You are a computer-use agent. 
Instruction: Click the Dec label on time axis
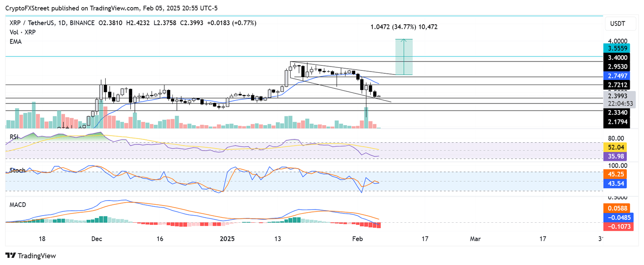point(97,239)
